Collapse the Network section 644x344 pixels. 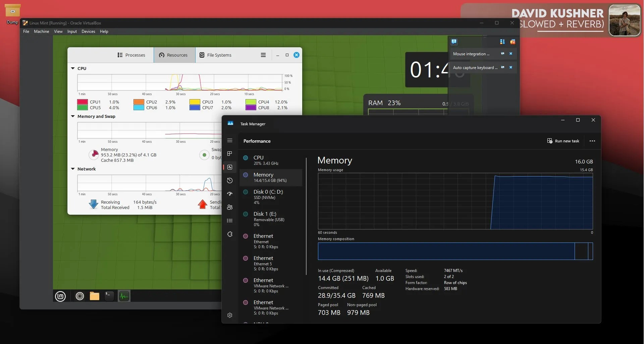[73, 169]
